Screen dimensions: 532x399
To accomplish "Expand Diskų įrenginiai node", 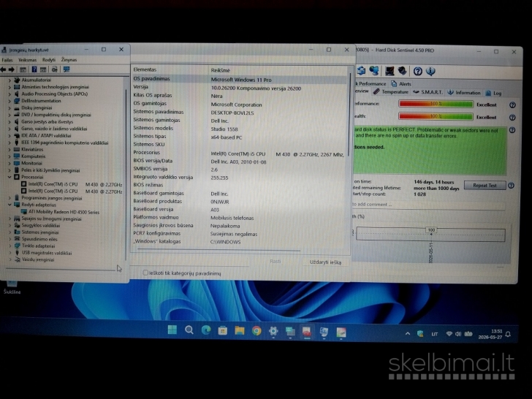I will (x=9, y=108).
